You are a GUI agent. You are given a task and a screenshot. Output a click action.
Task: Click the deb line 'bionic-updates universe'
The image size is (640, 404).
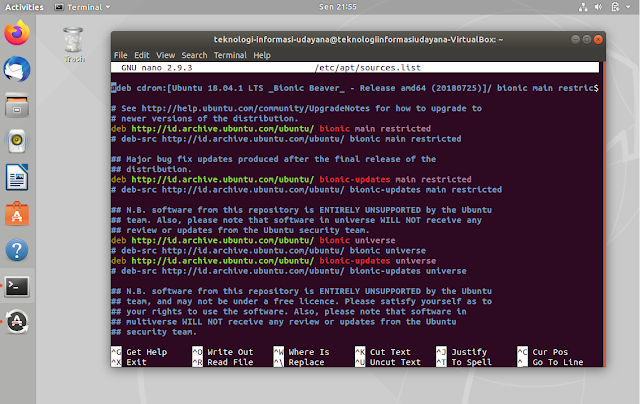[x=273, y=261]
